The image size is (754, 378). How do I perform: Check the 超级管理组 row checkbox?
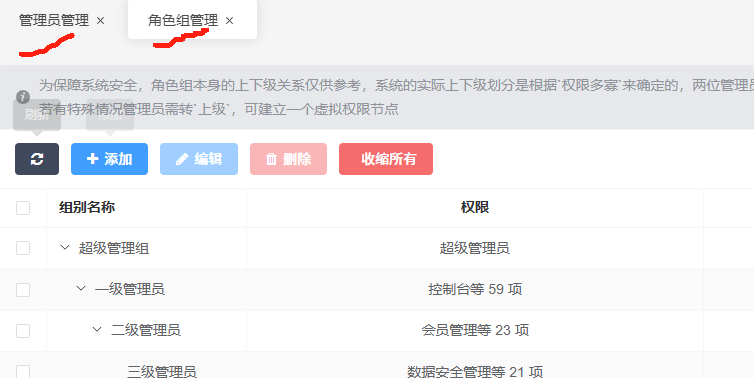pos(23,248)
